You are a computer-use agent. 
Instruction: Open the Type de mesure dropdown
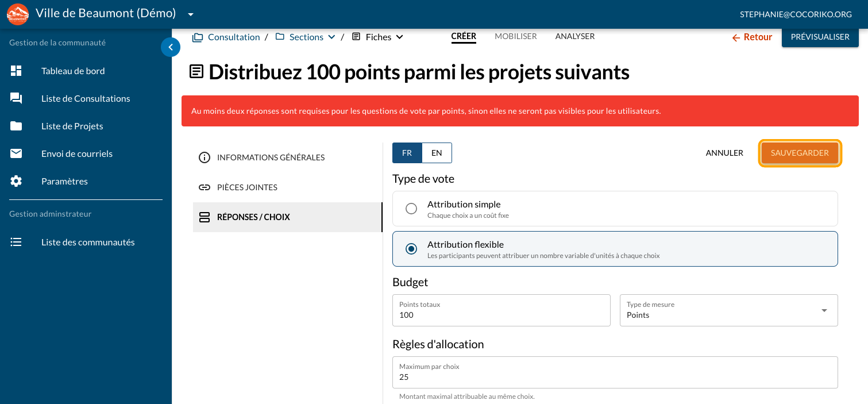coord(824,310)
